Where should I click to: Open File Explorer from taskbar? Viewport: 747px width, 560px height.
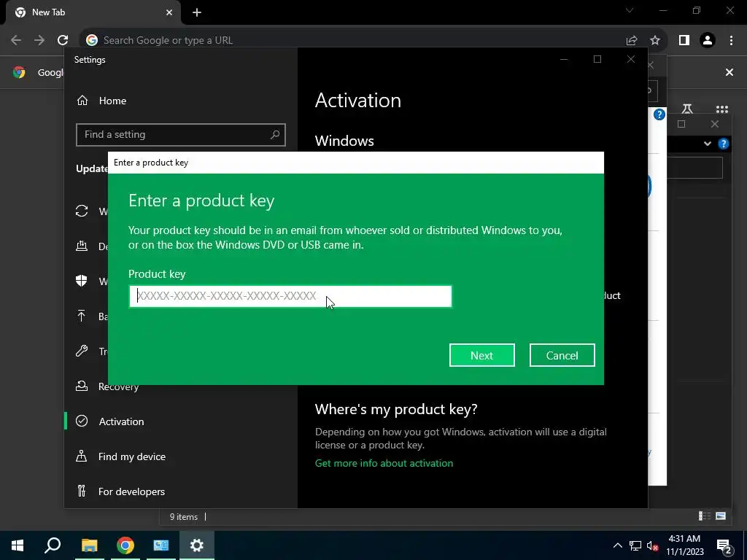coord(89,545)
